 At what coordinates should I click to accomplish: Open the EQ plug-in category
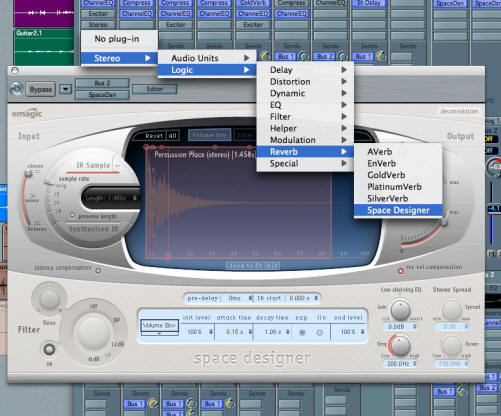[x=305, y=105]
